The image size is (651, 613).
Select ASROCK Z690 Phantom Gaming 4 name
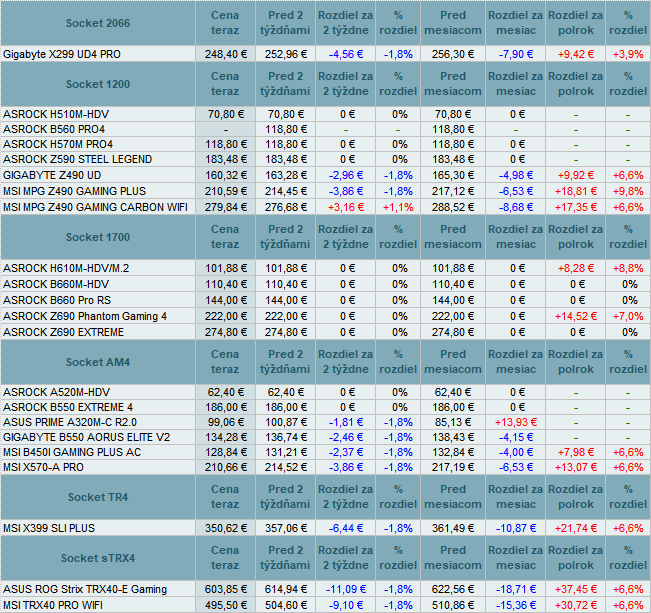tap(85, 316)
